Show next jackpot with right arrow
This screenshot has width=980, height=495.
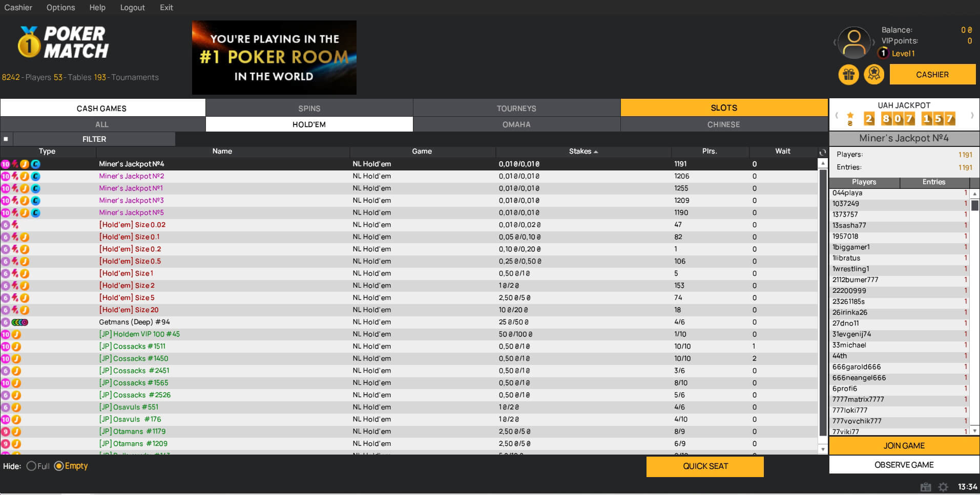click(972, 115)
